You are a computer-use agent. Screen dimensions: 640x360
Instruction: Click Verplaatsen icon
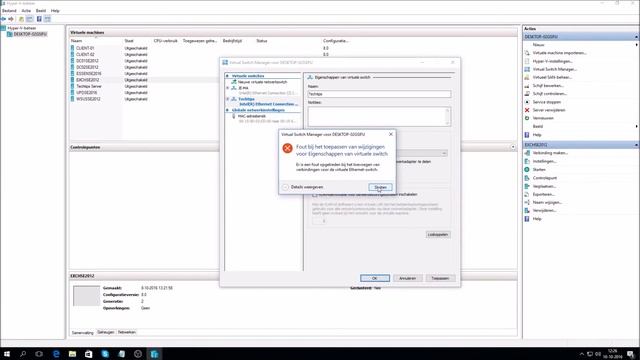click(527, 186)
